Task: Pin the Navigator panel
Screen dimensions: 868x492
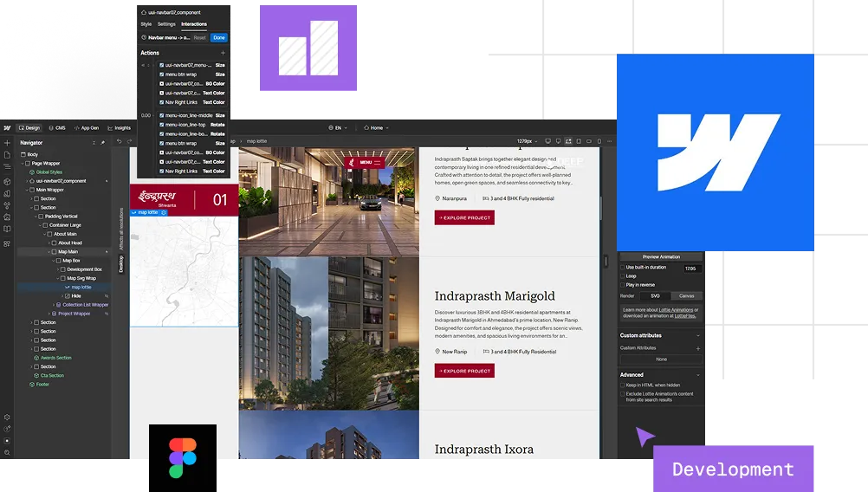Action: coord(103,143)
